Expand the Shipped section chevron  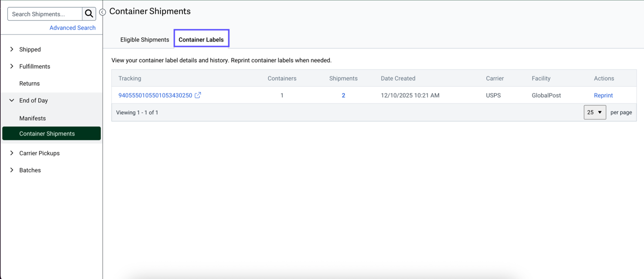pos(12,49)
